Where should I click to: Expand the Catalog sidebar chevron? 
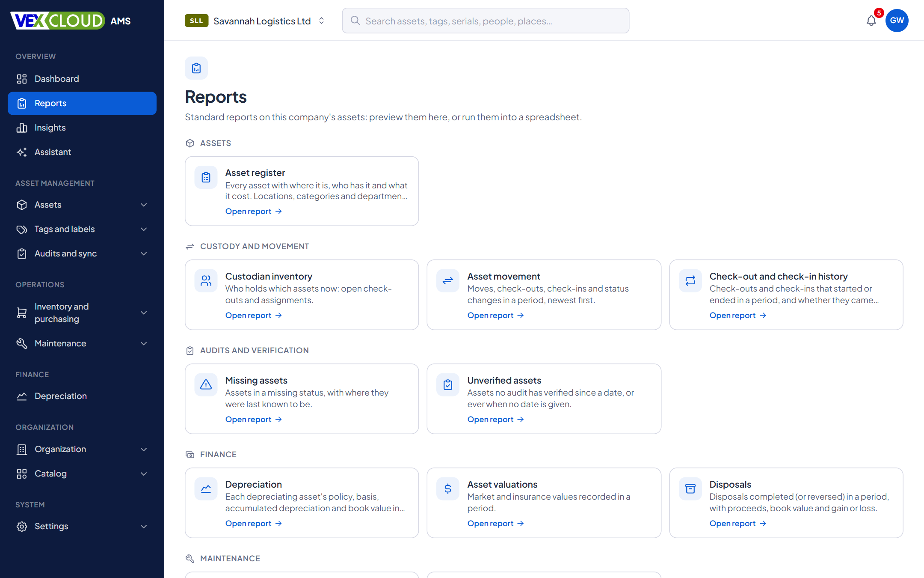point(144,474)
